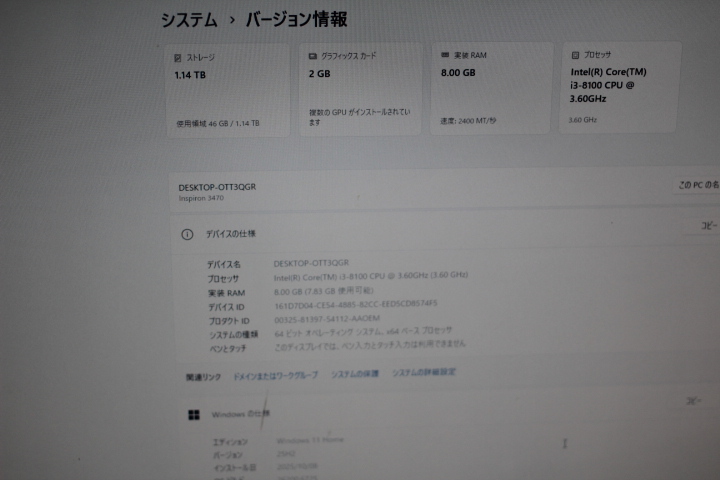This screenshot has width=720, height=480.
Task: Click the プロダクト ID value 00325-81397-54112-AAOEM
Action: [327, 319]
